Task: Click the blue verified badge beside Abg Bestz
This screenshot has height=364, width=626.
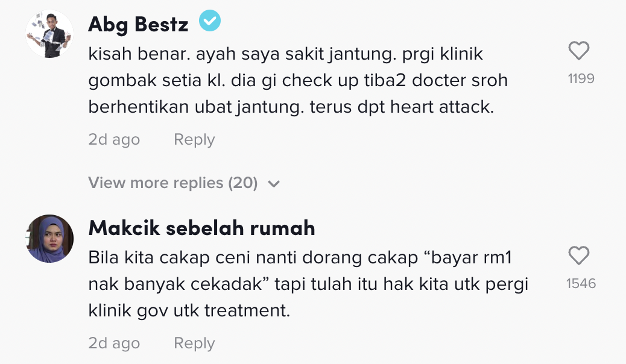Action: (210, 22)
